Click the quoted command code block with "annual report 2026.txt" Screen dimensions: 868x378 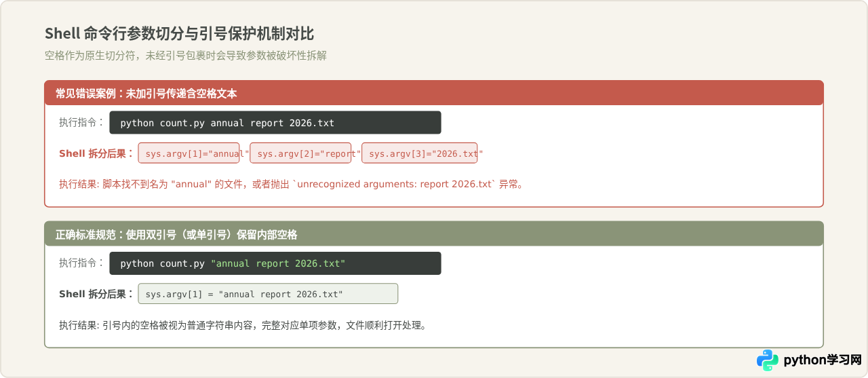(275, 263)
